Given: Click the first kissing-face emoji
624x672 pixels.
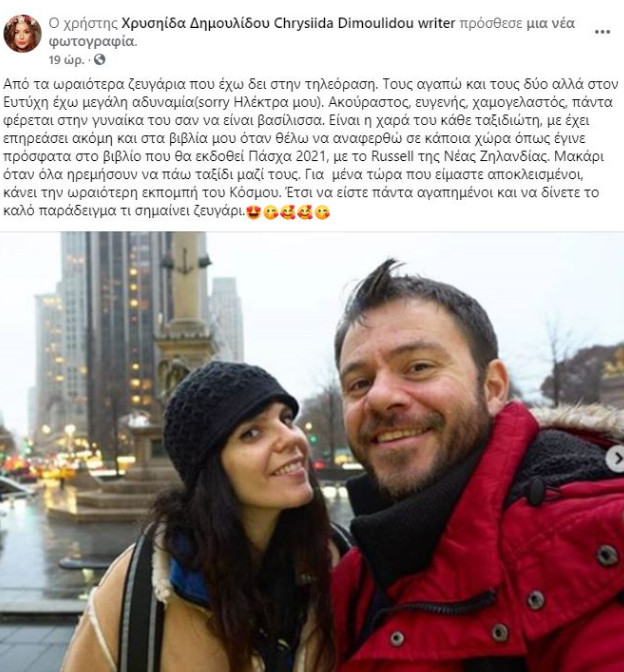Looking at the screenshot, I should click(270, 212).
